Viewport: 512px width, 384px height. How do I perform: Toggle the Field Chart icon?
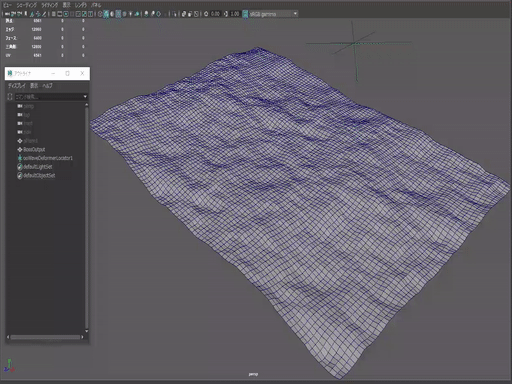(78, 14)
